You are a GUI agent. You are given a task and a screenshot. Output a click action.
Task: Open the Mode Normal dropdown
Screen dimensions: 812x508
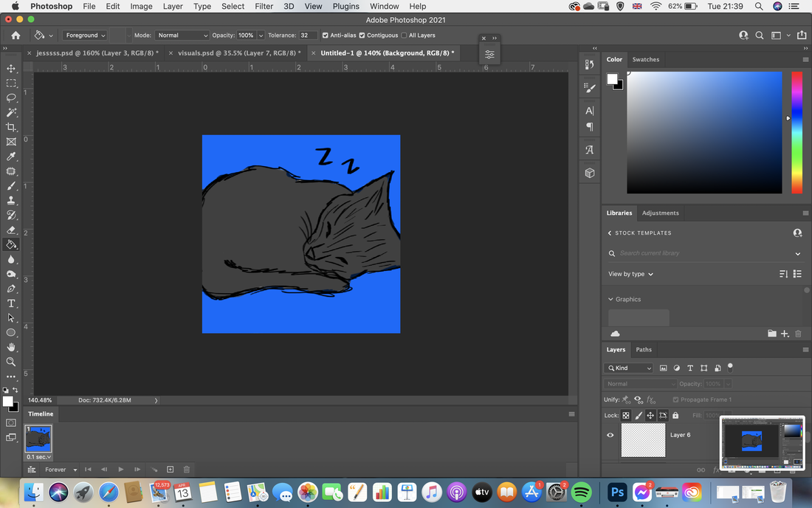click(x=182, y=35)
